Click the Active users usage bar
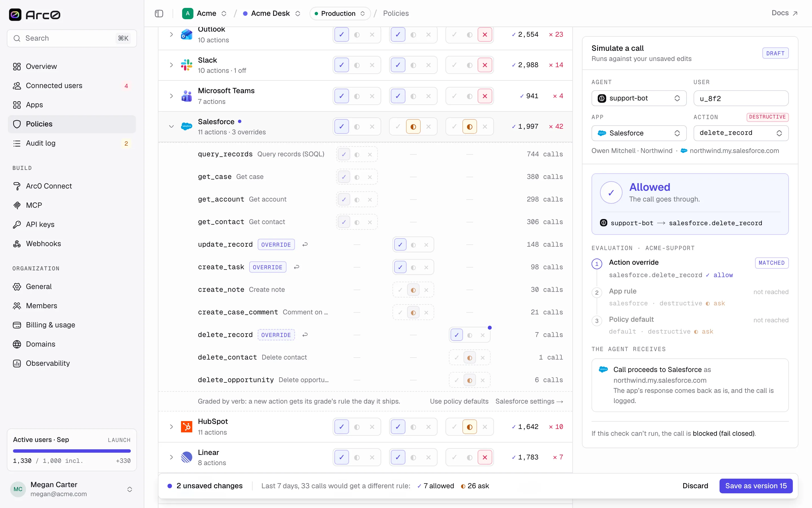Image resolution: width=812 pixels, height=508 pixels. [72, 451]
